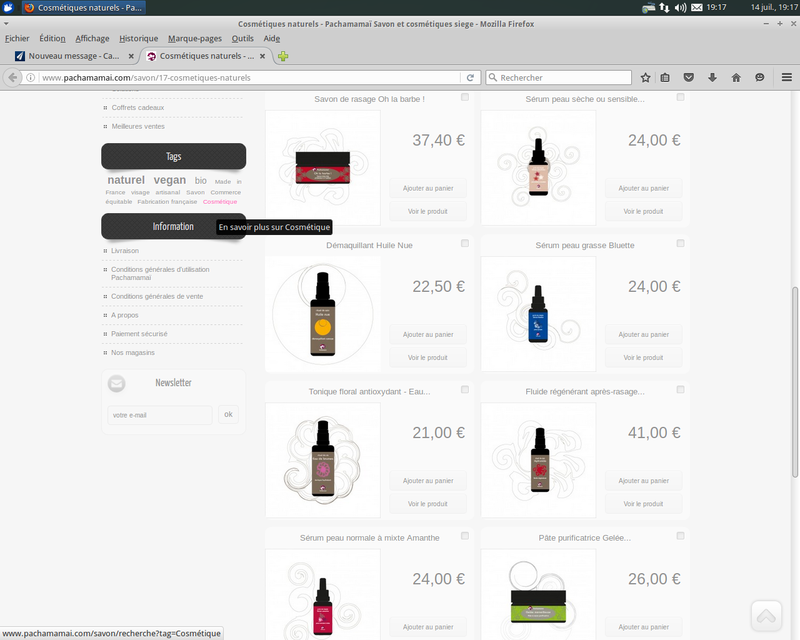Open the Démaquillant Huile Nue product image
The image size is (800, 640).
click(x=322, y=314)
